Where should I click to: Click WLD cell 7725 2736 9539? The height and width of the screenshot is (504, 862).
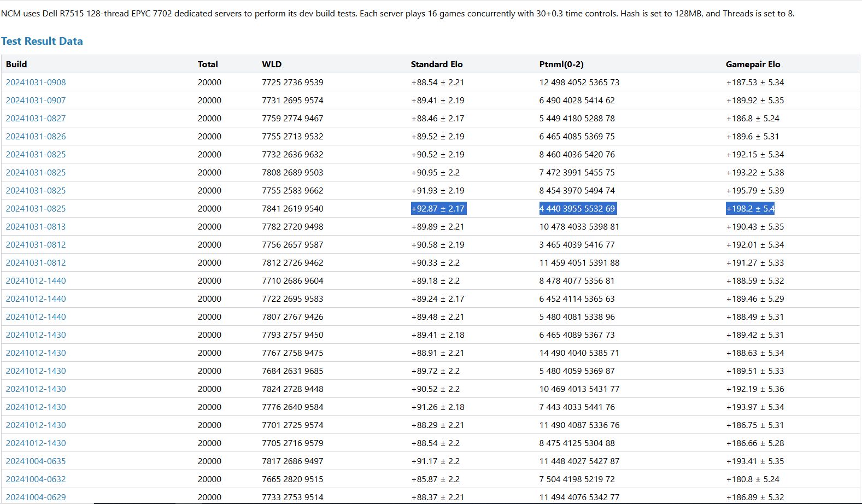coord(292,82)
